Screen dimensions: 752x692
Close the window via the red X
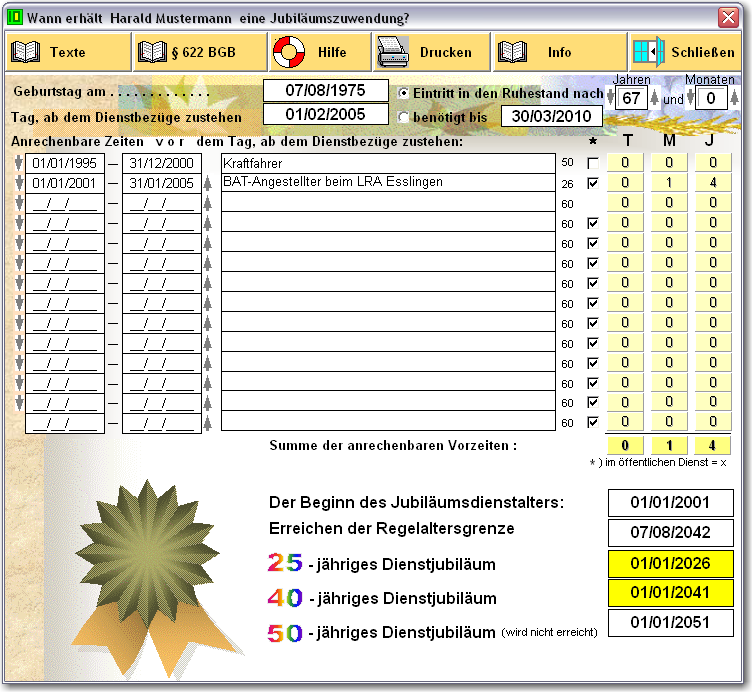click(x=728, y=17)
